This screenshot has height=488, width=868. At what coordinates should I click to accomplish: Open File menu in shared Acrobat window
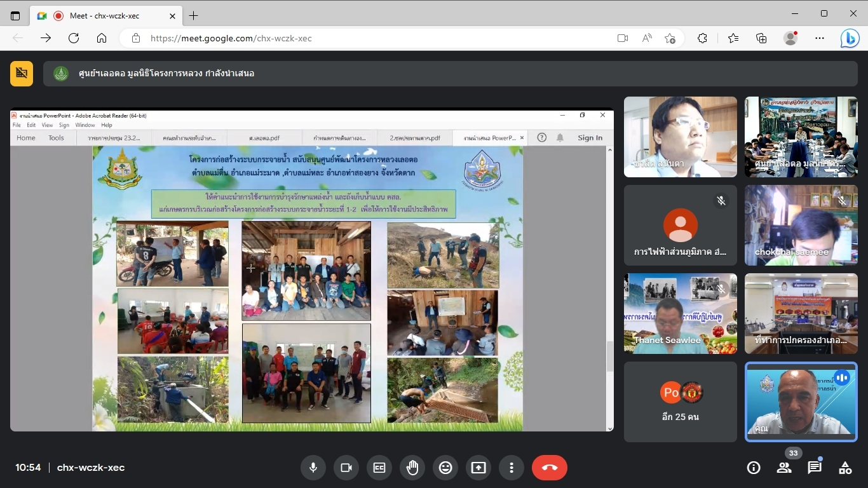[17, 125]
